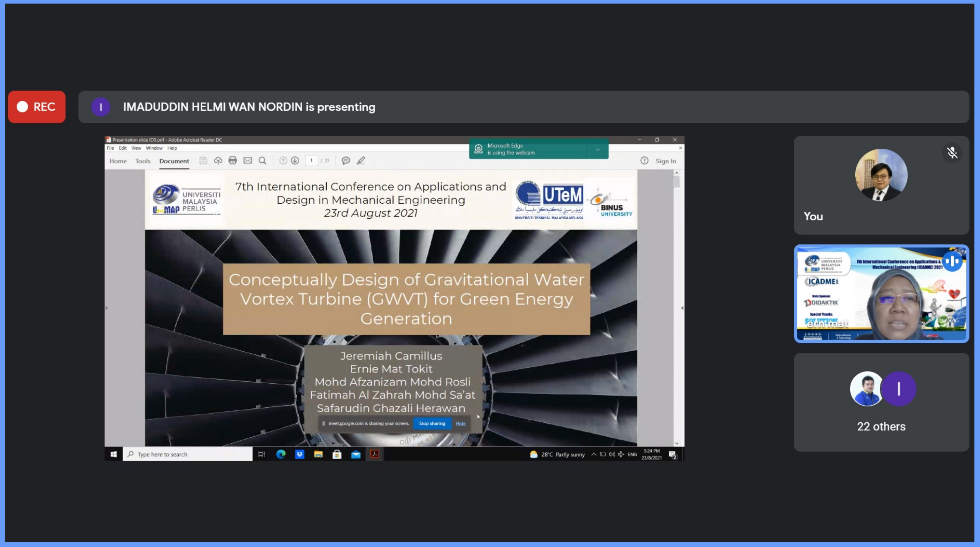The width and height of the screenshot is (980, 547).
Task: Expand the Microsoft Edge webcam notification chevron
Action: point(598,149)
